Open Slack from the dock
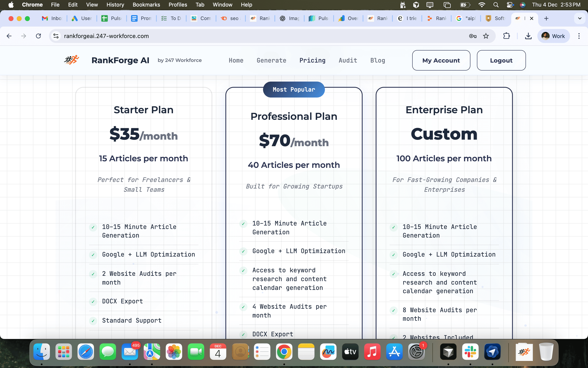 coord(470,352)
